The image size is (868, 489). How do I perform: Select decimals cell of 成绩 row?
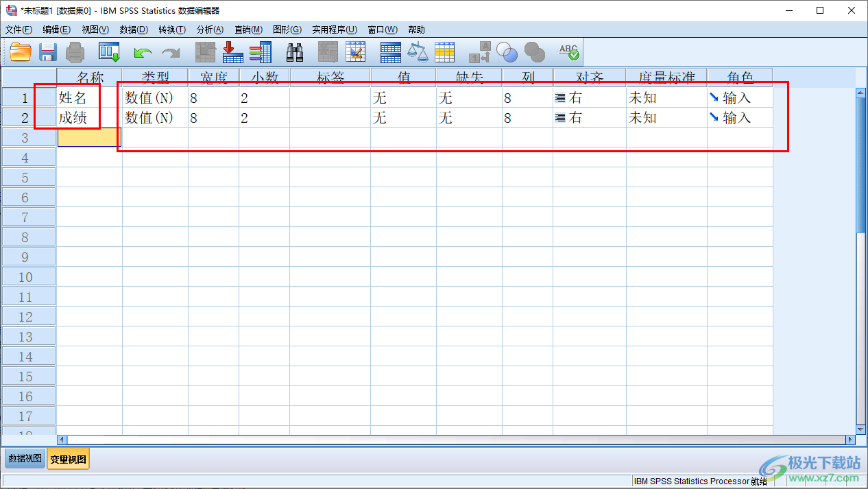pos(264,118)
